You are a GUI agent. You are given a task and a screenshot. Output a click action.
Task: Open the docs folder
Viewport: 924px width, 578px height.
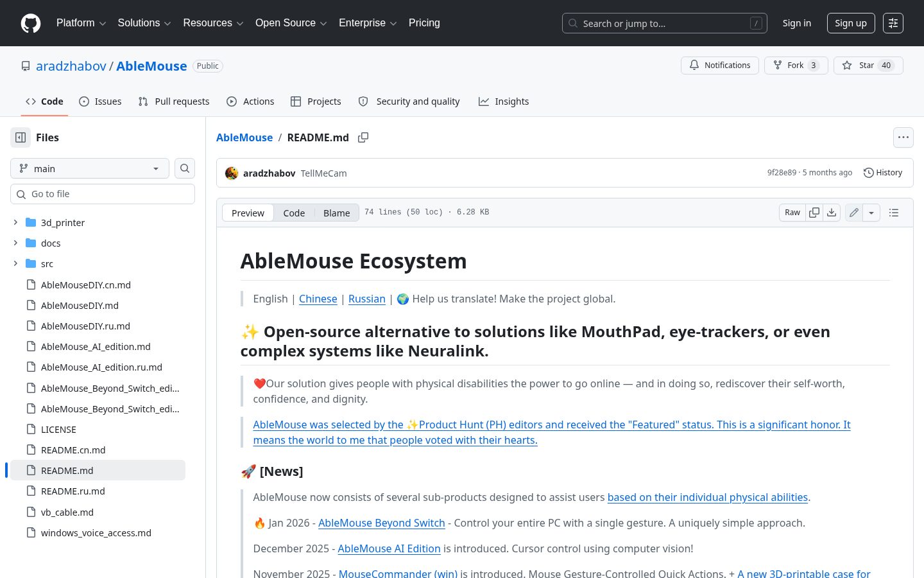[51, 243]
